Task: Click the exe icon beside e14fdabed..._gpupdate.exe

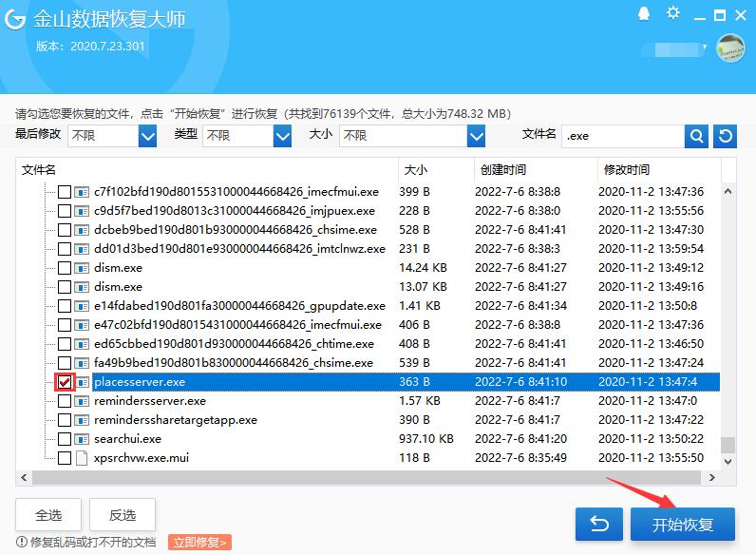Action: pos(82,306)
